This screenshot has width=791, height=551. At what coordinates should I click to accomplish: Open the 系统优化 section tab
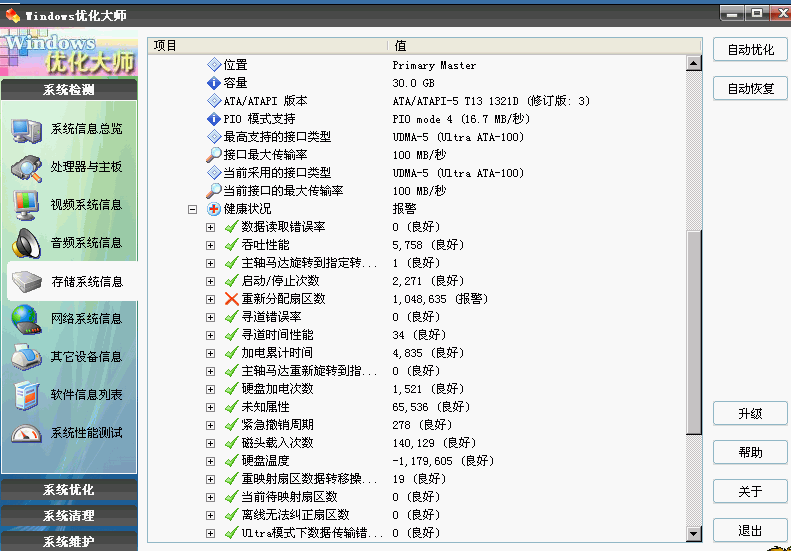pyautogui.click(x=69, y=489)
